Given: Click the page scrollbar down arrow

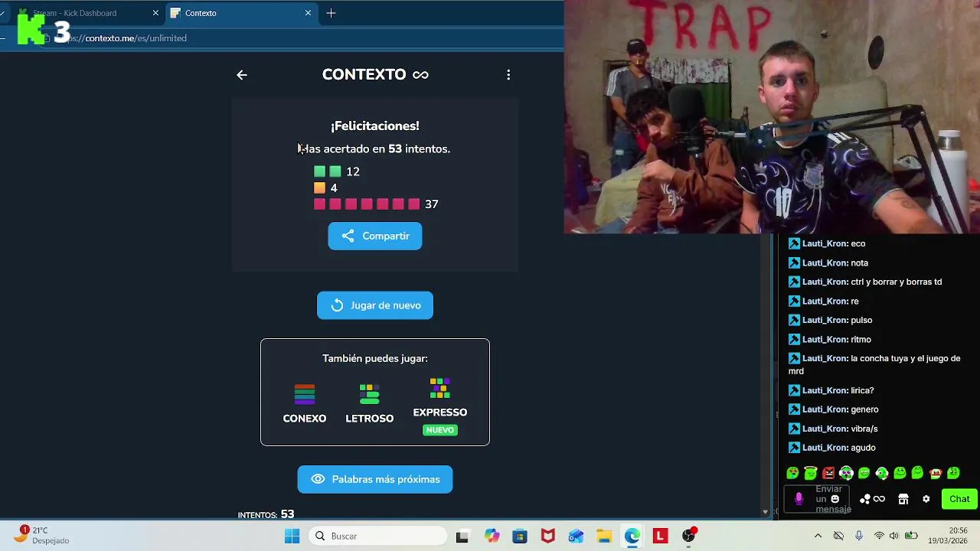Looking at the screenshot, I should pos(766,512).
